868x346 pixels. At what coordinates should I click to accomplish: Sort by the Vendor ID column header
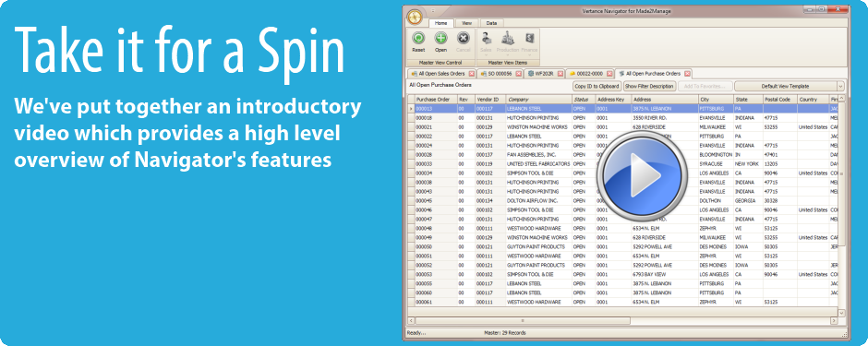click(490, 100)
